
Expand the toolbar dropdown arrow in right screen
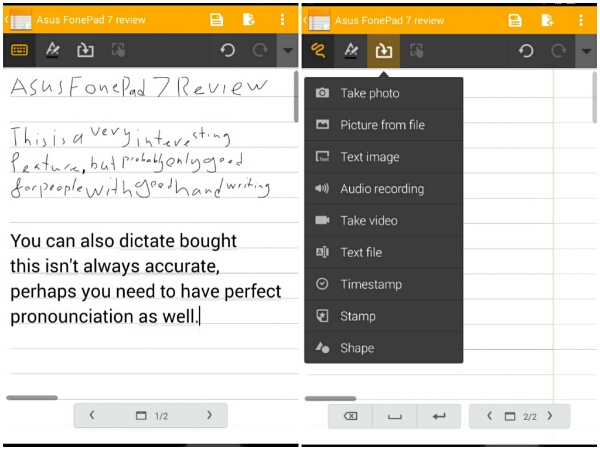tap(586, 51)
